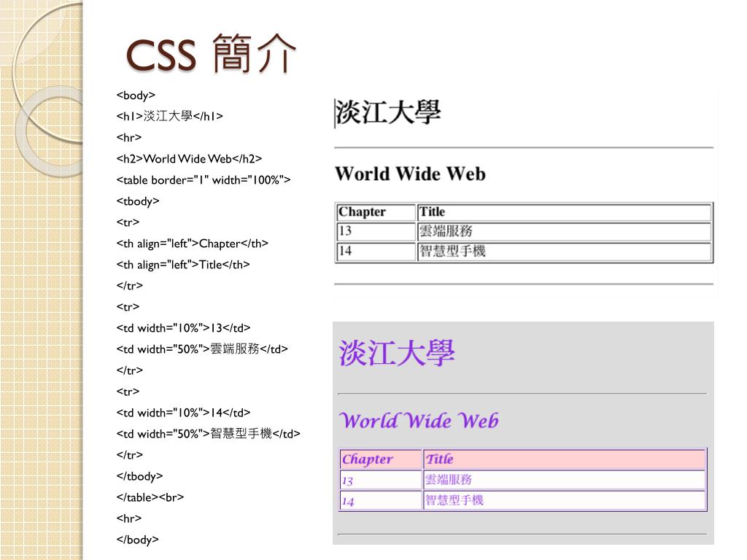This screenshot has height=560, width=747.
Task: Click the purple italic 'World Wide Web' heading
Action: [419, 421]
